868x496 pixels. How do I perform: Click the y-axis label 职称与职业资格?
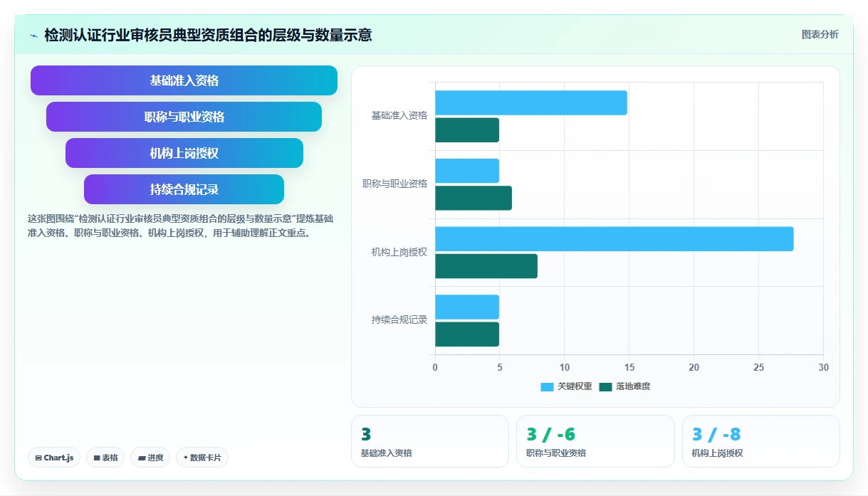[395, 184]
